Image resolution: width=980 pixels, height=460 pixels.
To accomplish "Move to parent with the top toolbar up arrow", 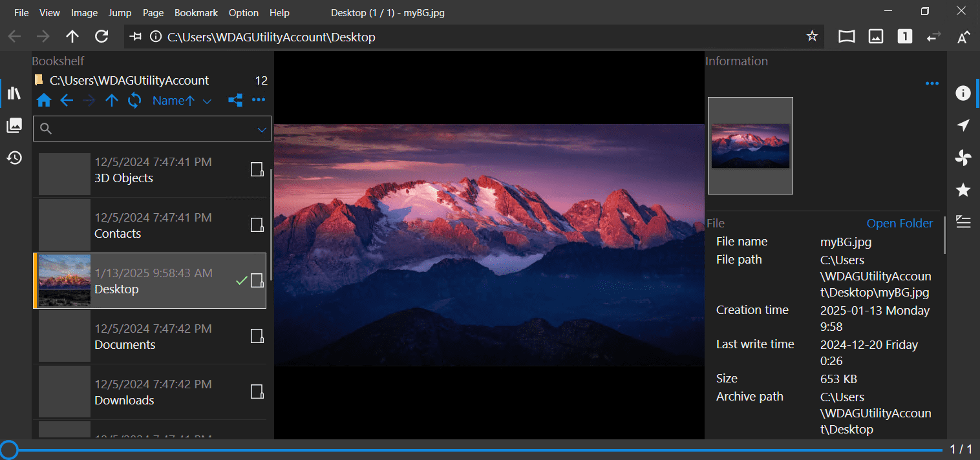I will coord(72,37).
